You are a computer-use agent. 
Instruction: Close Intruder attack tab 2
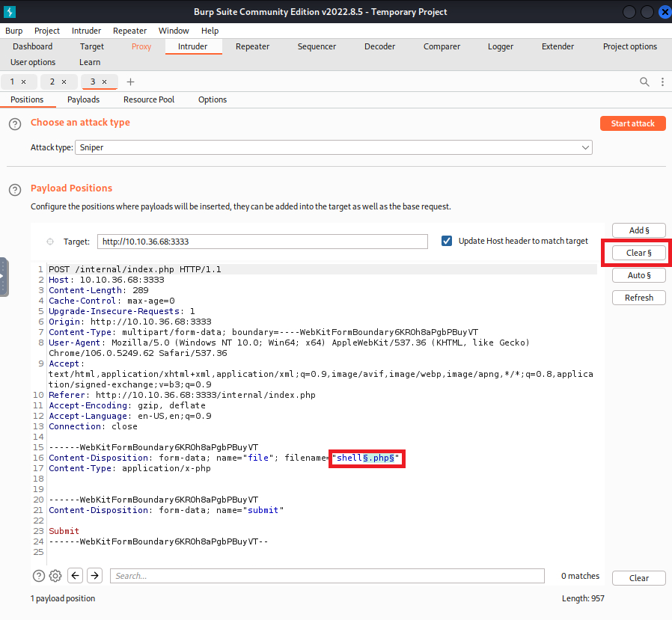click(x=64, y=82)
